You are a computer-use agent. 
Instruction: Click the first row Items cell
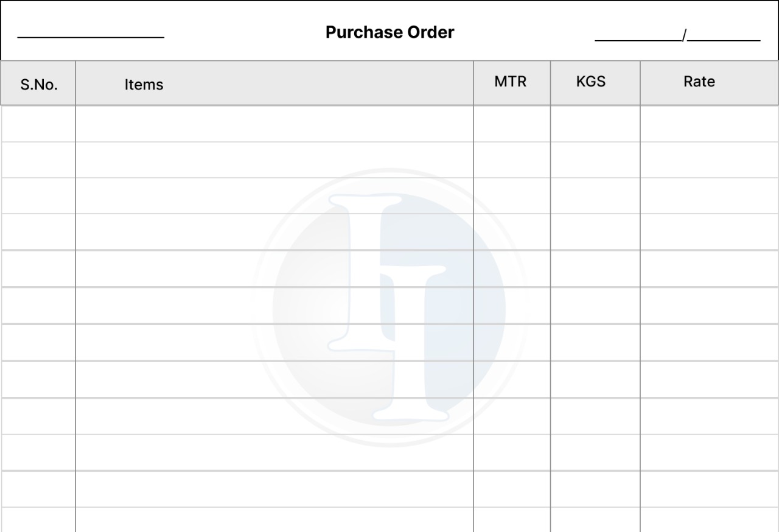pyautogui.click(x=274, y=124)
